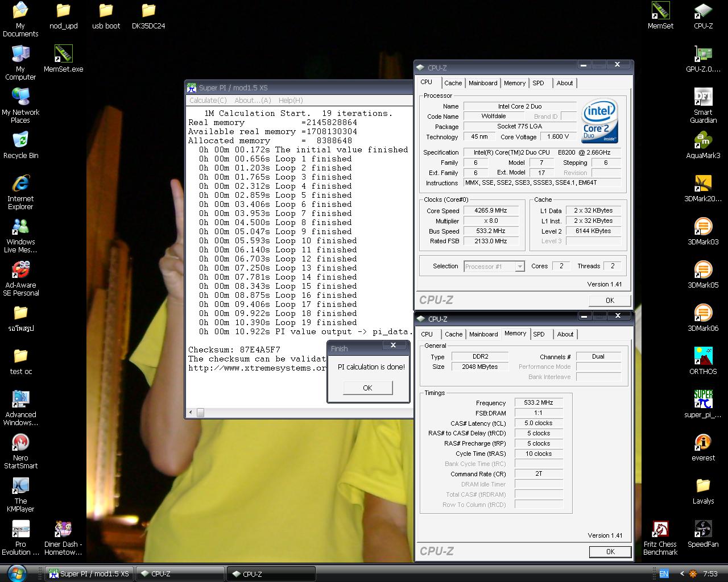
Task: Open Fritz Chess Benchmark shortcut
Action: pyautogui.click(x=660, y=537)
